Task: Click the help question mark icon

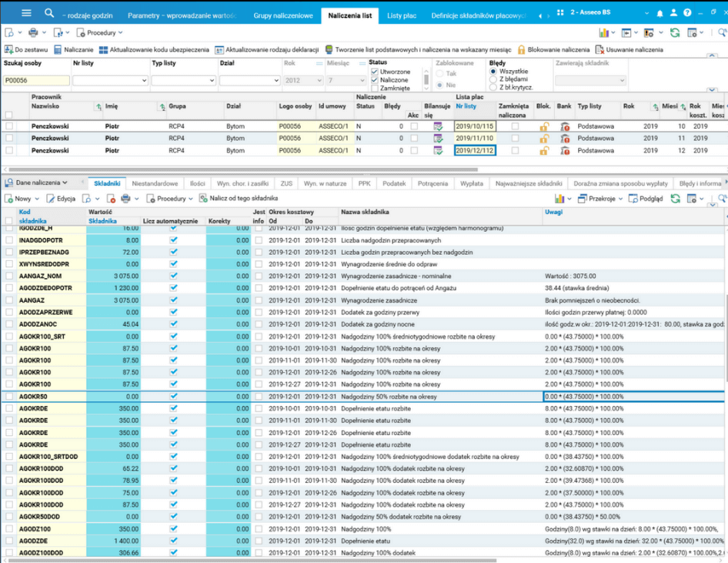Action: pos(688,13)
